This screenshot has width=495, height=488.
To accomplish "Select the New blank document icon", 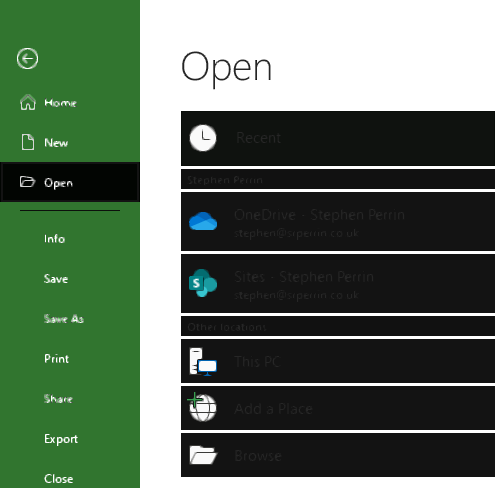I will (x=28, y=142).
